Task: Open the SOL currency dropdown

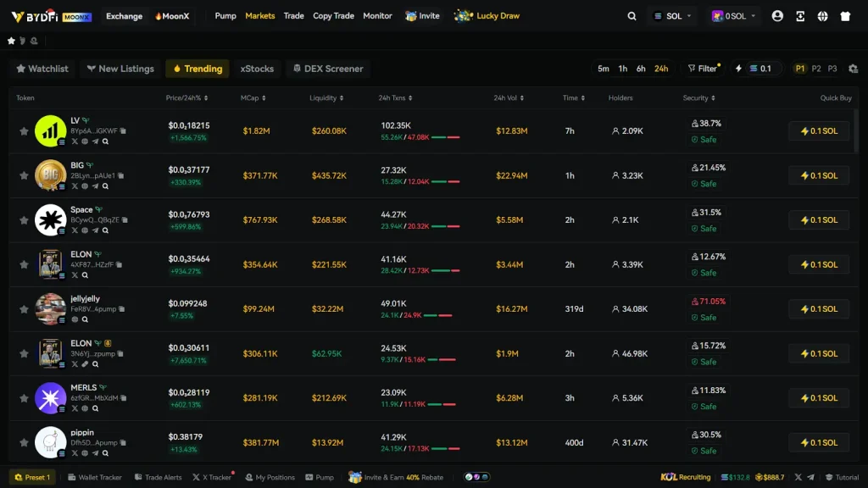Action: tap(672, 15)
